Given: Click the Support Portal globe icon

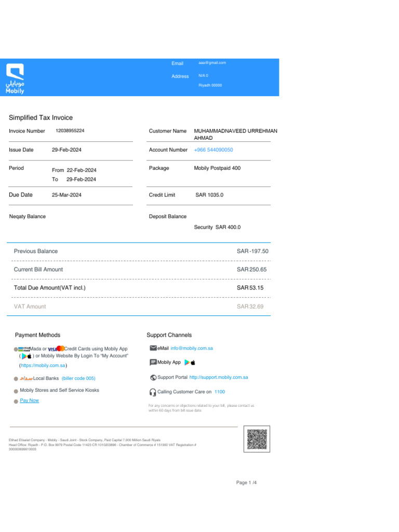Looking at the screenshot, I should pos(153,377).
